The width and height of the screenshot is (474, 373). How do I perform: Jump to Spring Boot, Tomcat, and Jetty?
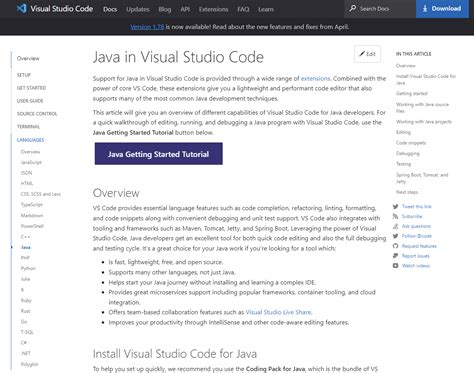[x=422, y=178]
